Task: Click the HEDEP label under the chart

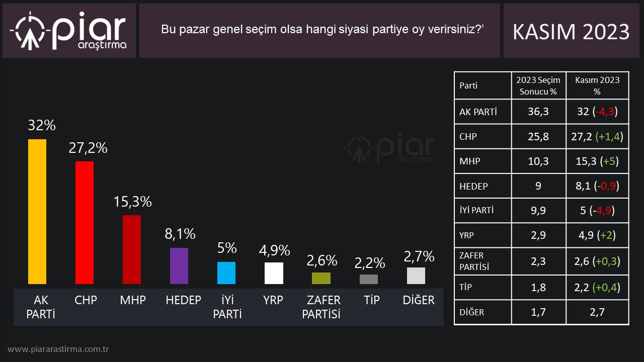Action: pyautogui.click(x=183, y=300)
